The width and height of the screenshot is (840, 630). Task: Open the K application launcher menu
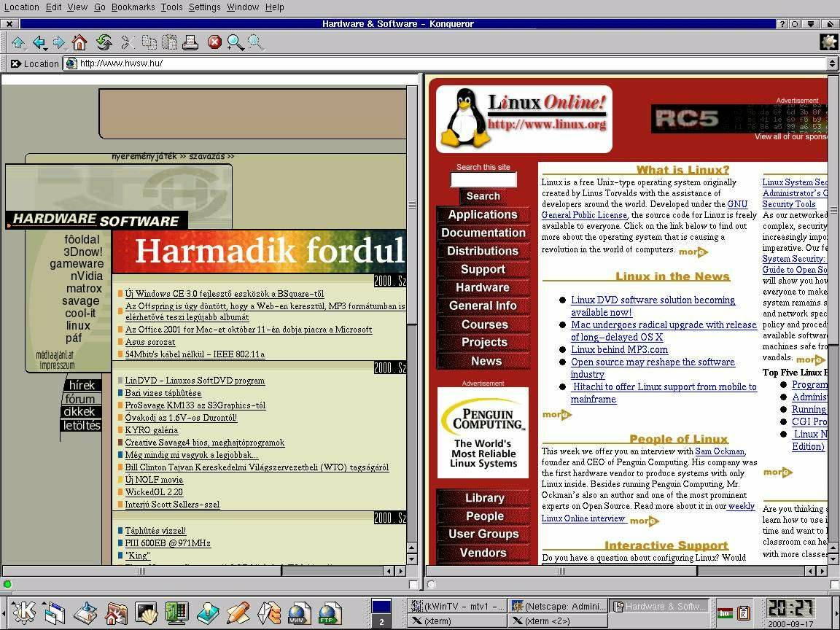click(x=23, y=612)
